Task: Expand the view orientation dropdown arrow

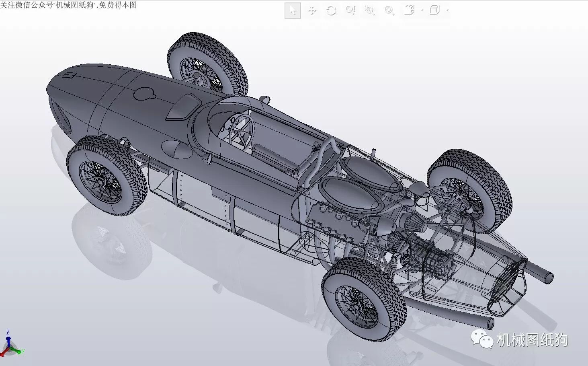Action: (x=422, y=10)
